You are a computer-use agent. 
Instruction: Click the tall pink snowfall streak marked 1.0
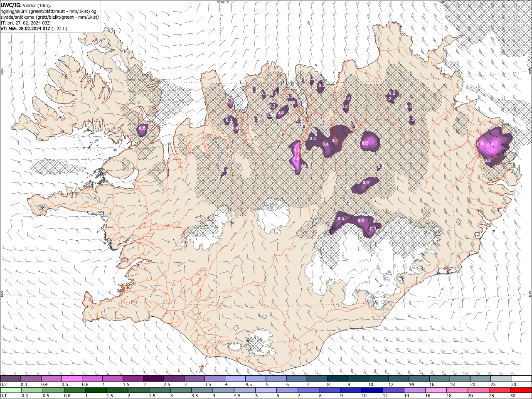[296, 157]
